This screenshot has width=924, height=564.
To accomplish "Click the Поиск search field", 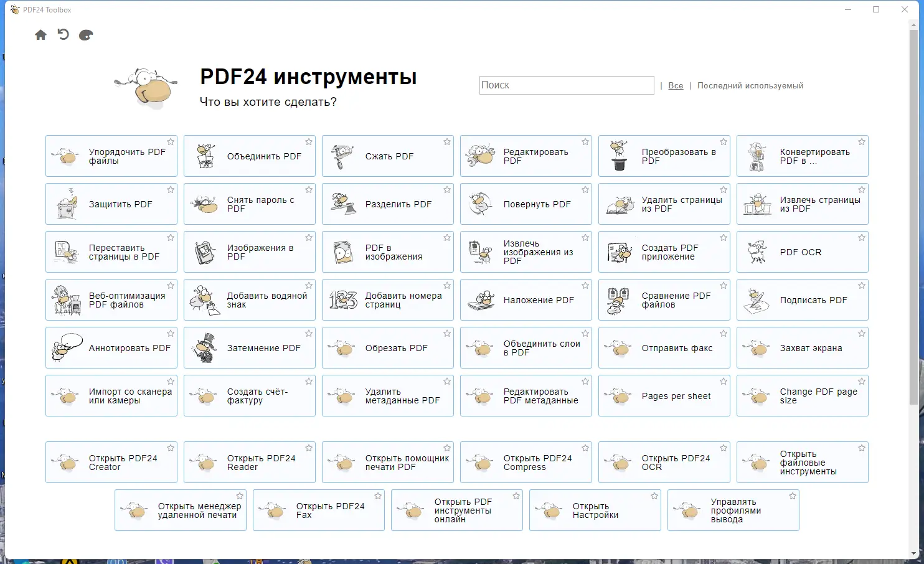I will tap(565, 85).
